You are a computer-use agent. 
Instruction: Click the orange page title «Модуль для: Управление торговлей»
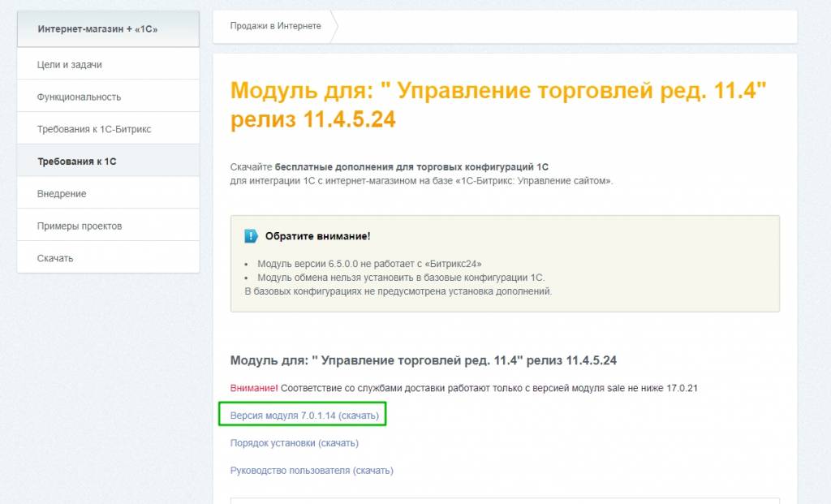click(x=498, y=105)
